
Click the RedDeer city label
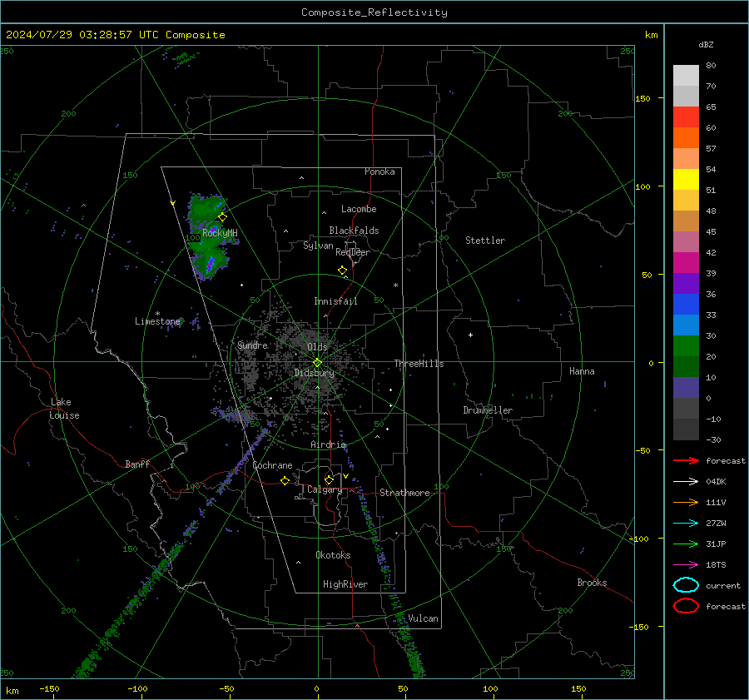tap(353, 252)
